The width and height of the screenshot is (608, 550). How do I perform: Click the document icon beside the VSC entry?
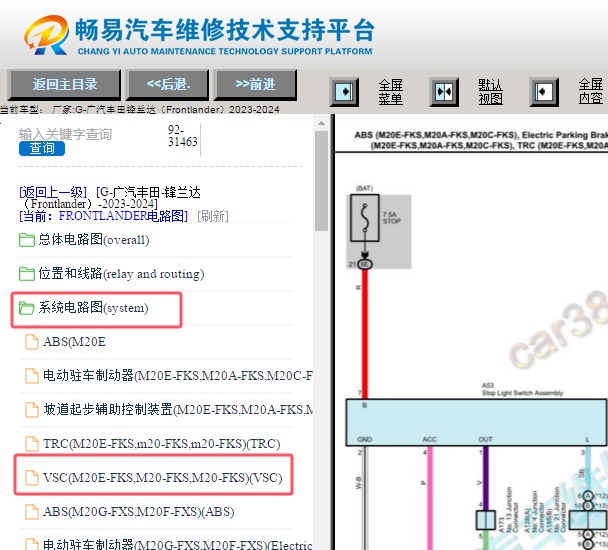tap(32, 478)
